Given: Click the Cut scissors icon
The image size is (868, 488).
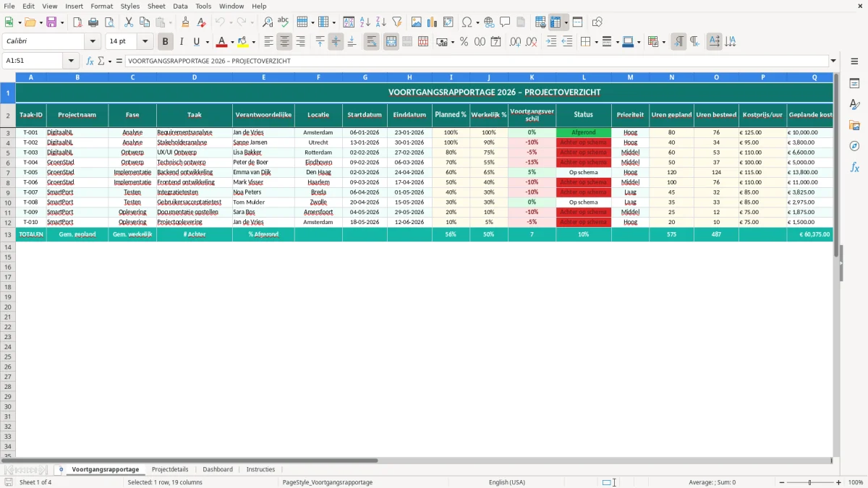Looking at the screenshot, I should tap(129, 22).
